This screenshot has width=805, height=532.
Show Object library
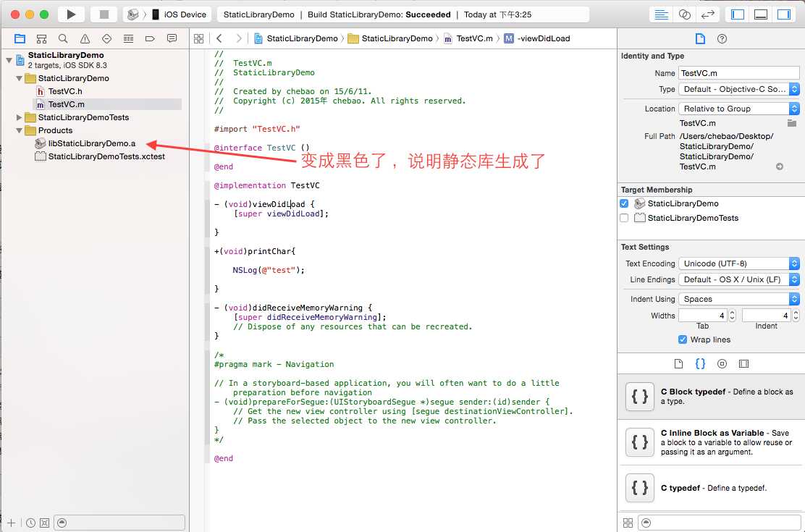722,364
